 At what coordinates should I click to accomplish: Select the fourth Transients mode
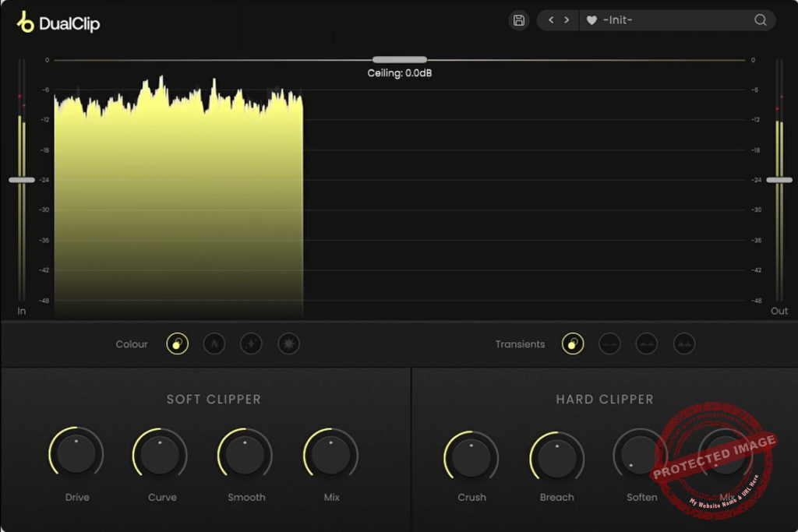(x=684, y=344)
